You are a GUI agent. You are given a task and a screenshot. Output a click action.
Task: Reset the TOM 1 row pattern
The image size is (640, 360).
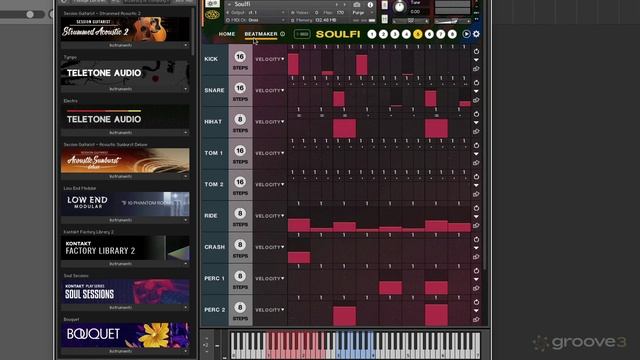pyautogui.click(x=476, y=145)
